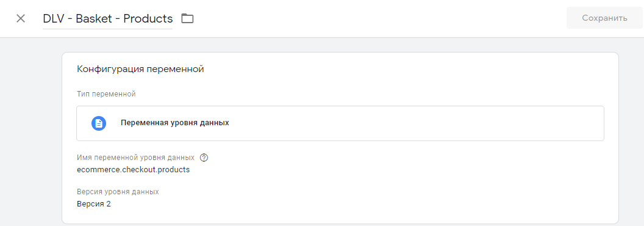Click the word Products in the variable title
This screenshot has width=644, height=226.
tap(148, 19)
